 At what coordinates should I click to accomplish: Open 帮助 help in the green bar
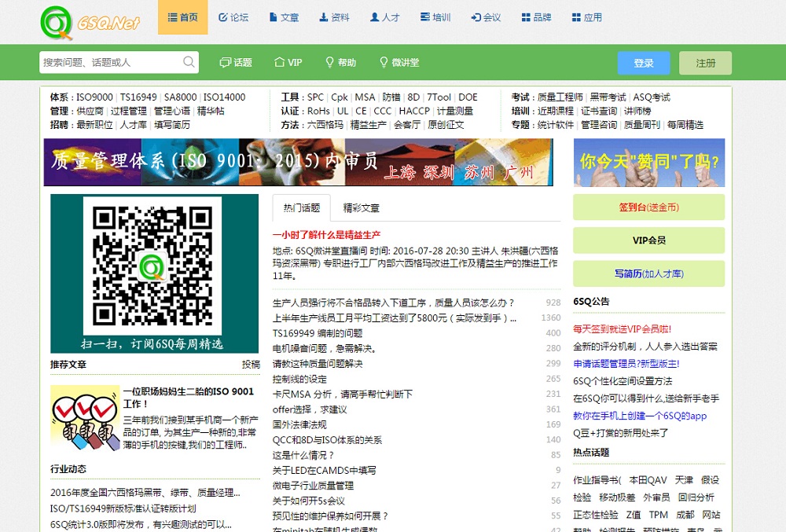[x=341, y=63]
